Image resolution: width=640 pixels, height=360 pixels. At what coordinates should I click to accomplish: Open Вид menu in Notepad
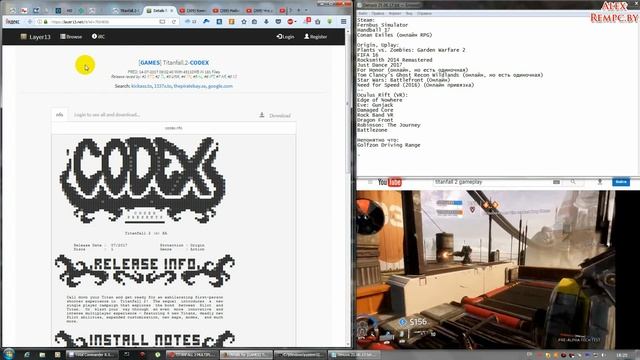409,13
